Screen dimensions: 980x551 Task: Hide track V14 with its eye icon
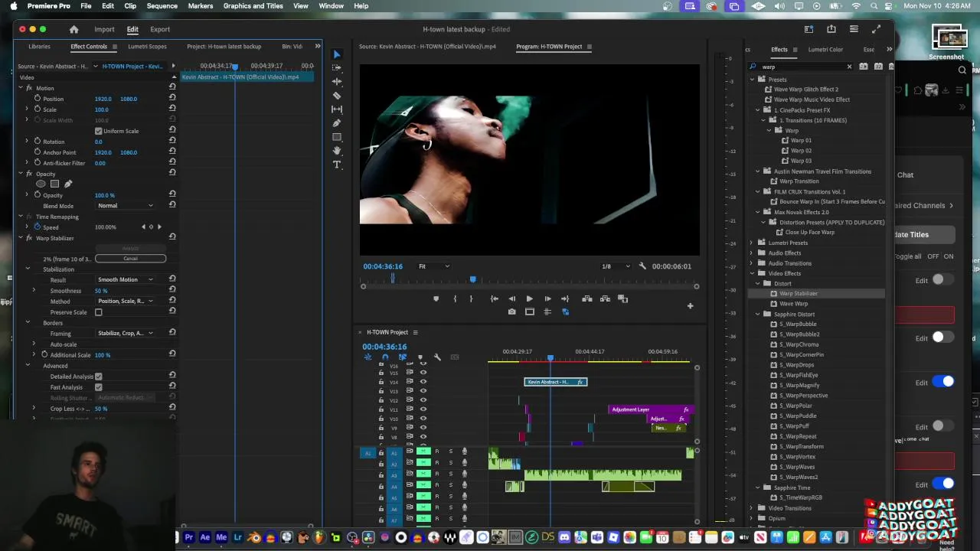click(423, 382)
